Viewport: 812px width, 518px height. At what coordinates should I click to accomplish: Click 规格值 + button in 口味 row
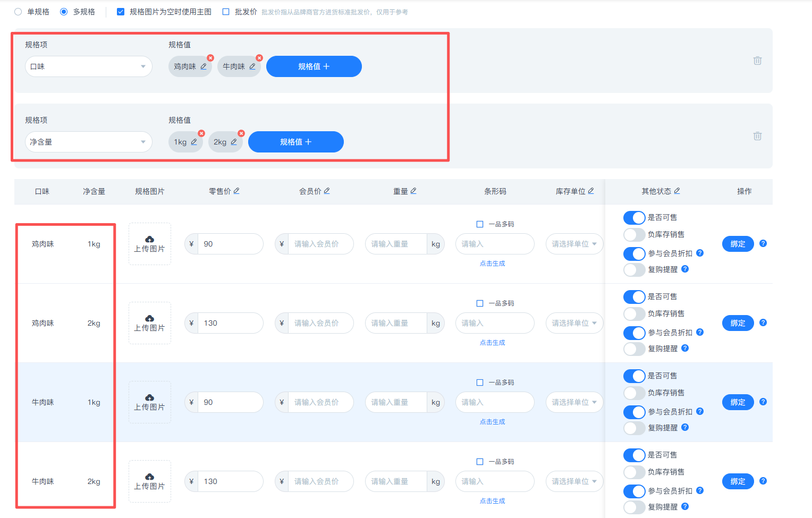coord(314,66)
